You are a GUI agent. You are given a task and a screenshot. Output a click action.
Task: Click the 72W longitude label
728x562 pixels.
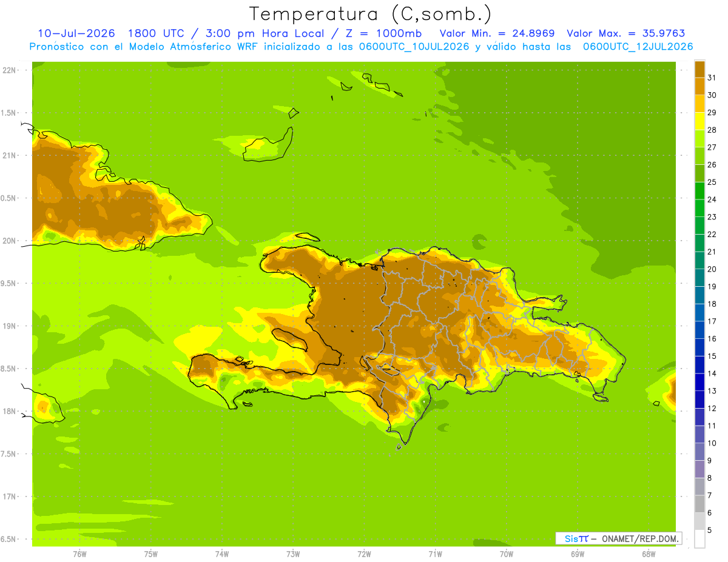coord(364,554)
